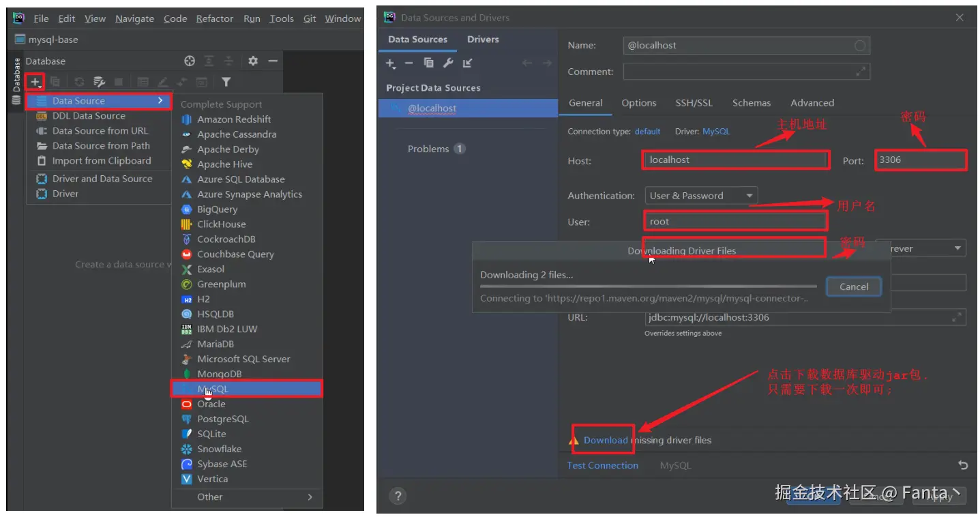Click the reset arrow icon near Test Connection
The image size is (980, 517).
click(x=962, y=465)
